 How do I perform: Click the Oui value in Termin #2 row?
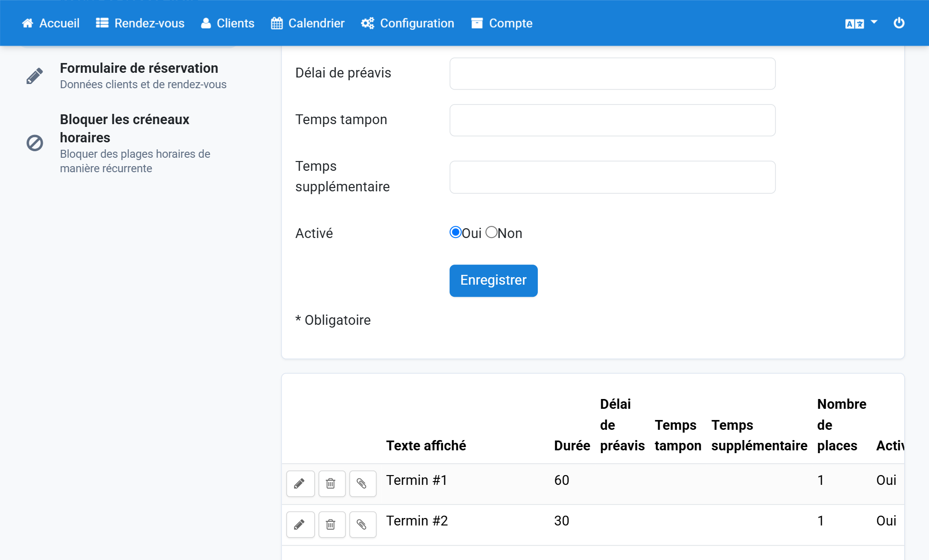(886, 521)
